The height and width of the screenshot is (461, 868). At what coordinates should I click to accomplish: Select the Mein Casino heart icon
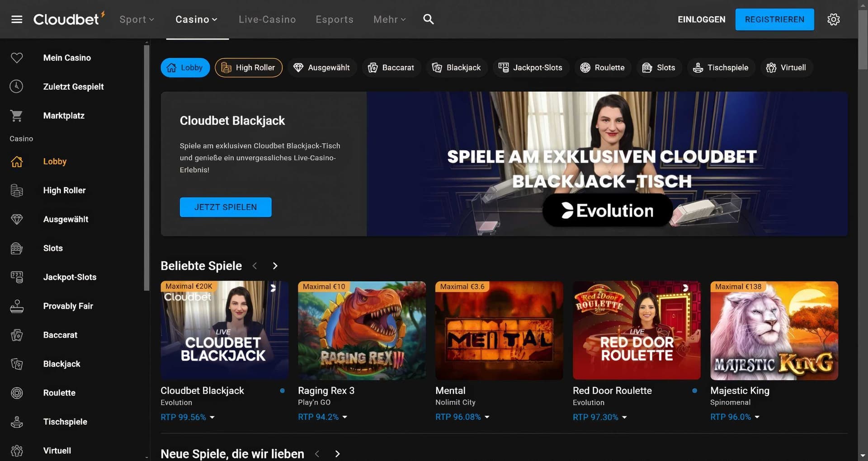click(17, 57)
